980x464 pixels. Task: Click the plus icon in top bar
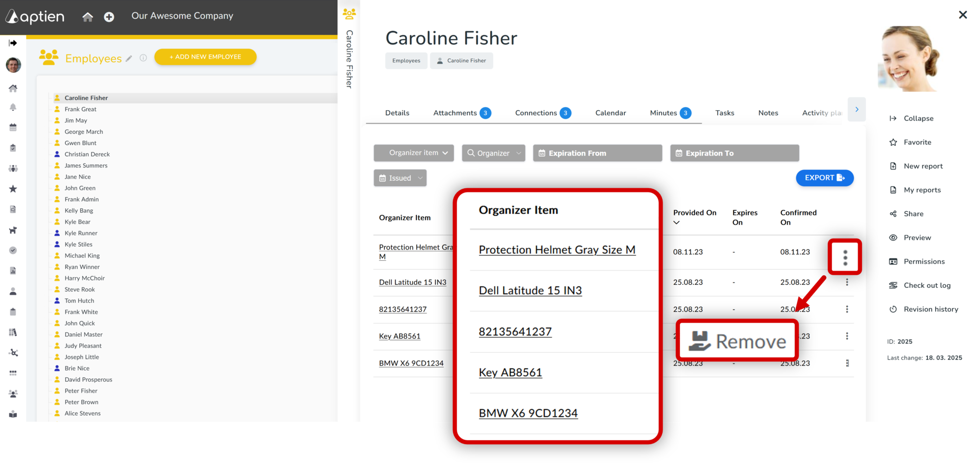click(109, 17)
